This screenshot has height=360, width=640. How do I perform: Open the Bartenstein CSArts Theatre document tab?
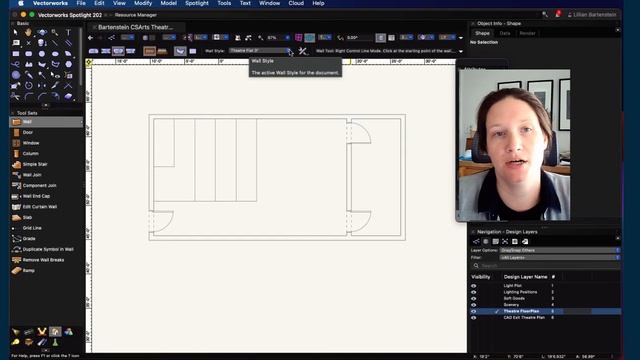click(136, 27)
